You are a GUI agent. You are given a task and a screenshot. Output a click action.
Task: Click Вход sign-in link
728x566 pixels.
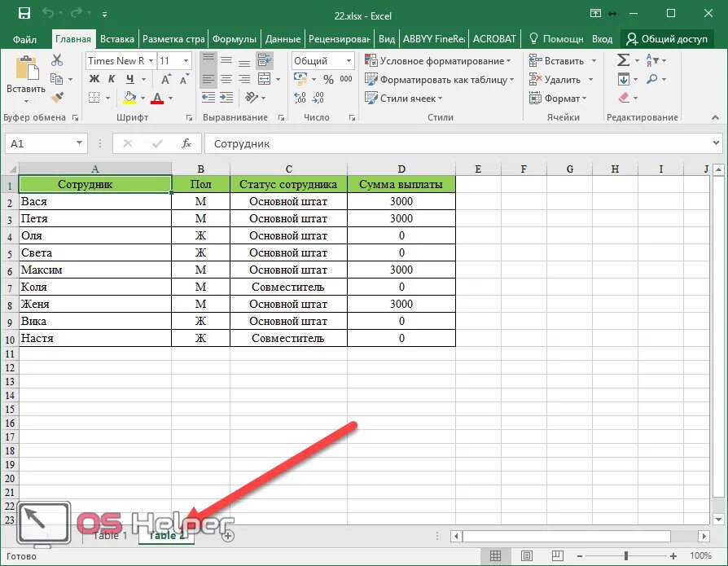tap(602, 39)
